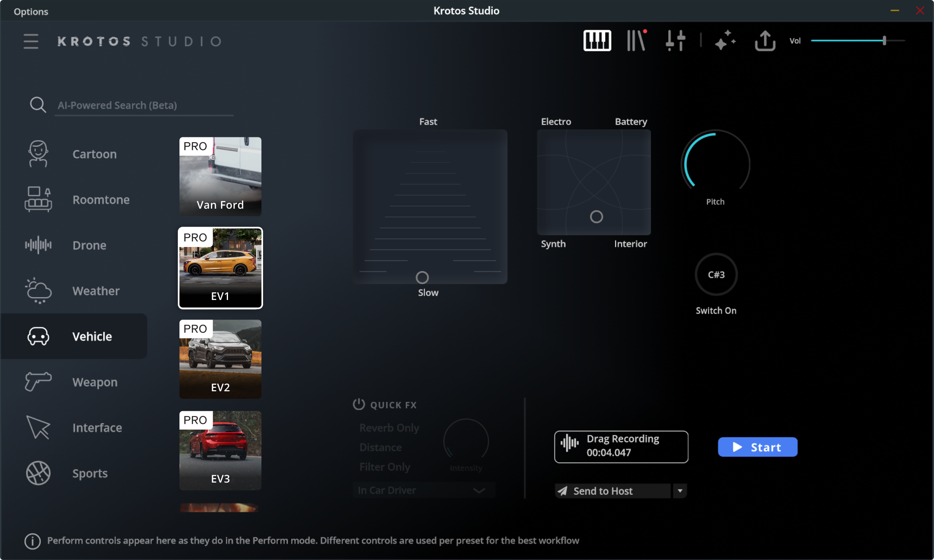The height and width of the screenshot is (560, 934).
Task: Minimize the Krotos Studio window
Action: coord(895,11)
